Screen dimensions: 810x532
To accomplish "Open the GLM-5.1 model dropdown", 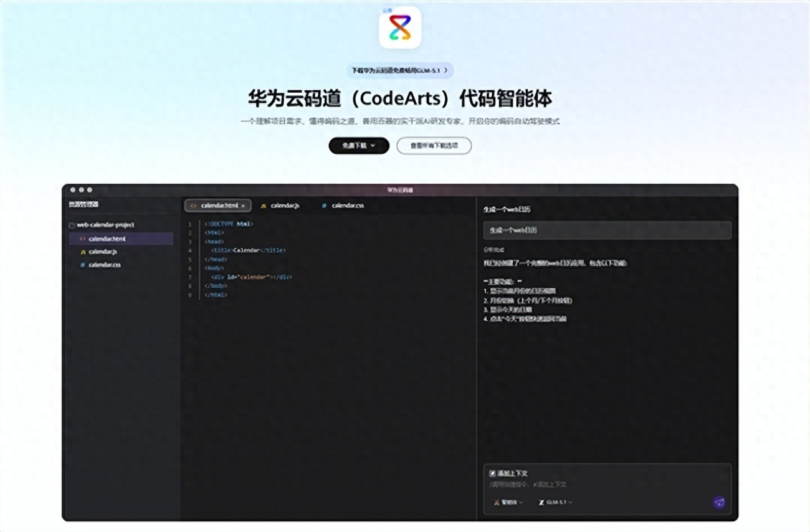I will tap(555, 502).
